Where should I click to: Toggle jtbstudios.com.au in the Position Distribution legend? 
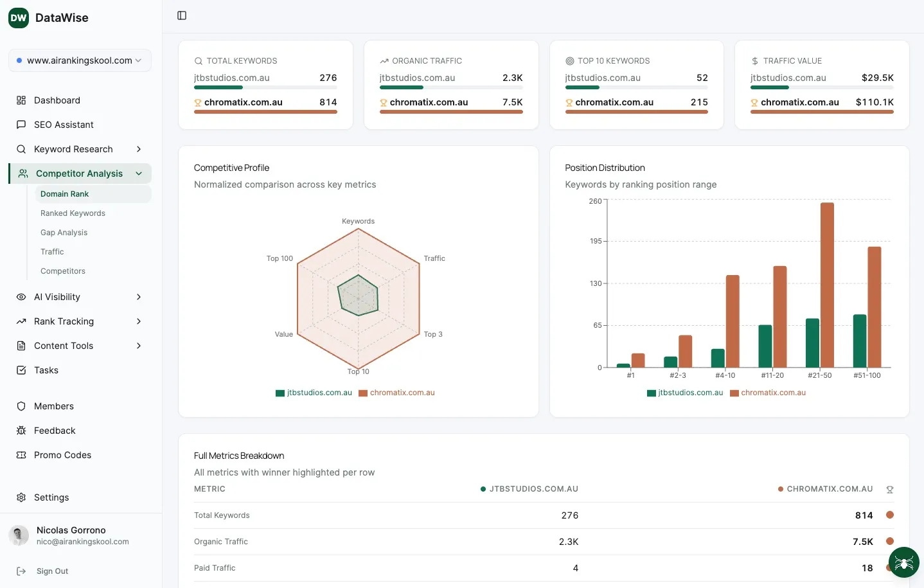pyautogui.click(x=685, y=392)
